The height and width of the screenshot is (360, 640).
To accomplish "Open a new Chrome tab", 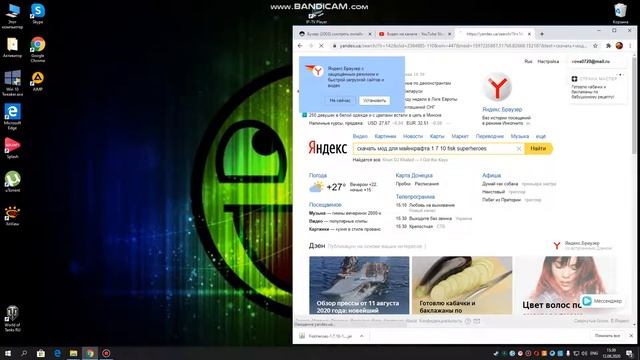I will coord(542,34).
